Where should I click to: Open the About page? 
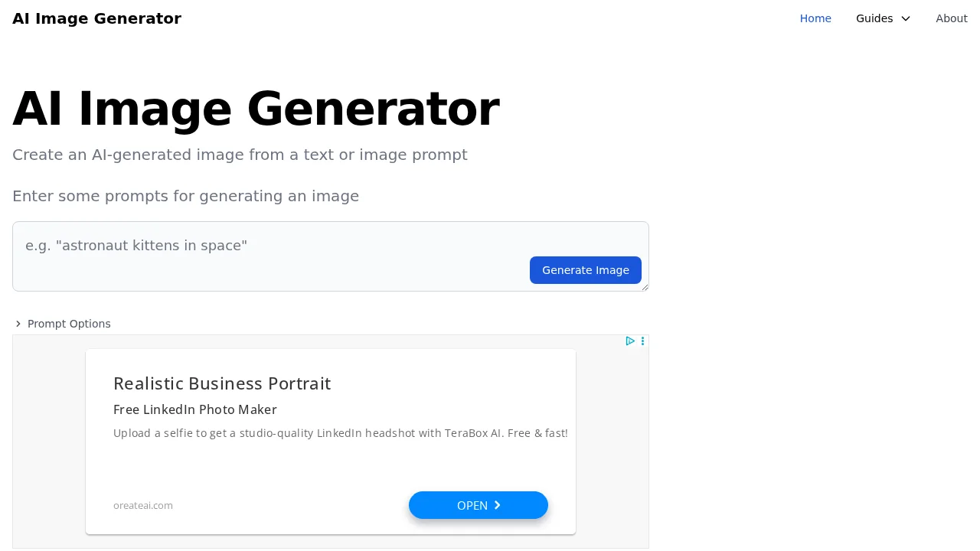point(952,18)
